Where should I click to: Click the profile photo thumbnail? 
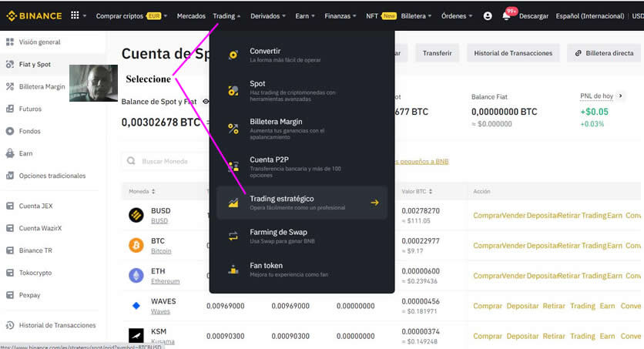(94, 83)
